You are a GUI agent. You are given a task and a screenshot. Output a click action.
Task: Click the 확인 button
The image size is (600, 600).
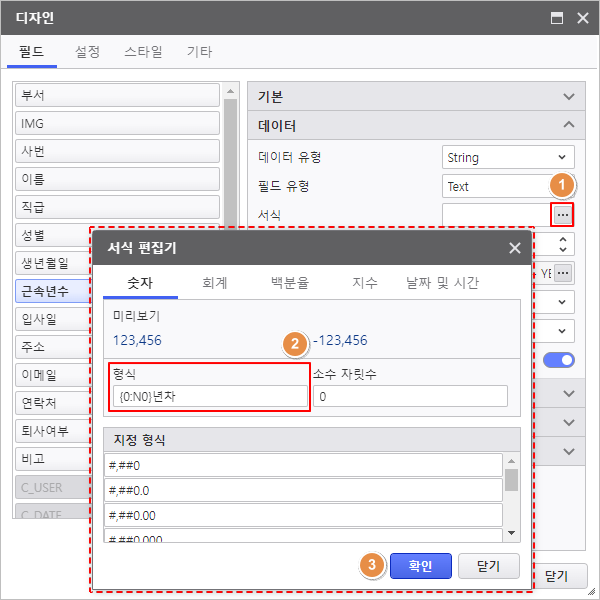tap(420, 566)
